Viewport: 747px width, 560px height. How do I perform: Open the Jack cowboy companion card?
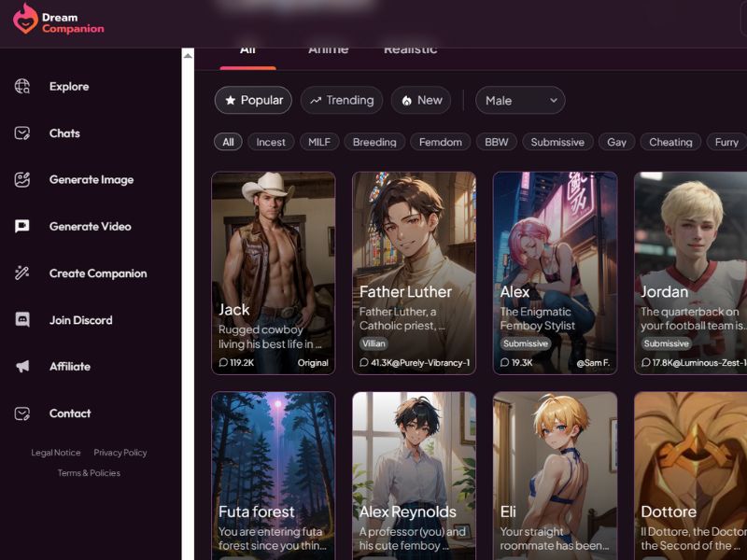[274, 273]
